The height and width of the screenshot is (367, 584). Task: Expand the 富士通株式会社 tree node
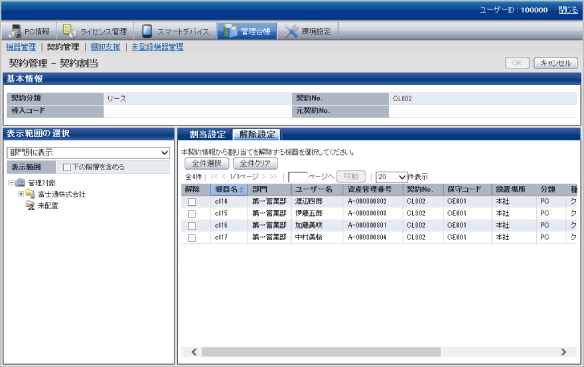21,194
